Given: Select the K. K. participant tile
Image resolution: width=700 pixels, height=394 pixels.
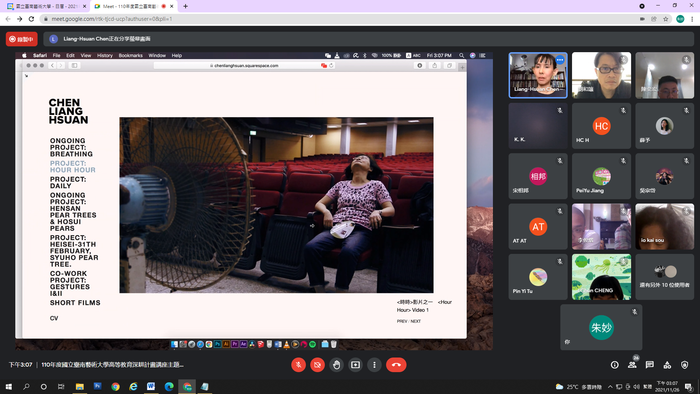Looking at the screenshot, I should click(538, 126).
